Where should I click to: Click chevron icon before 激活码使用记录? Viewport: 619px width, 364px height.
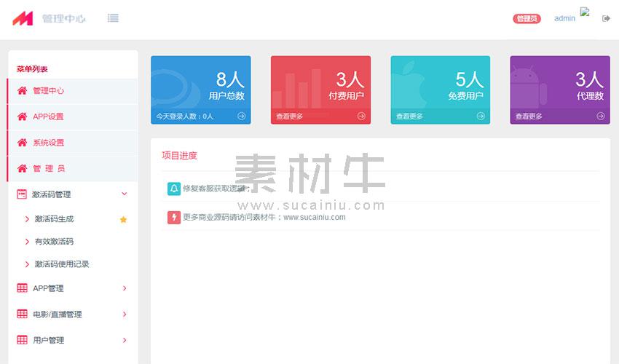27,264
